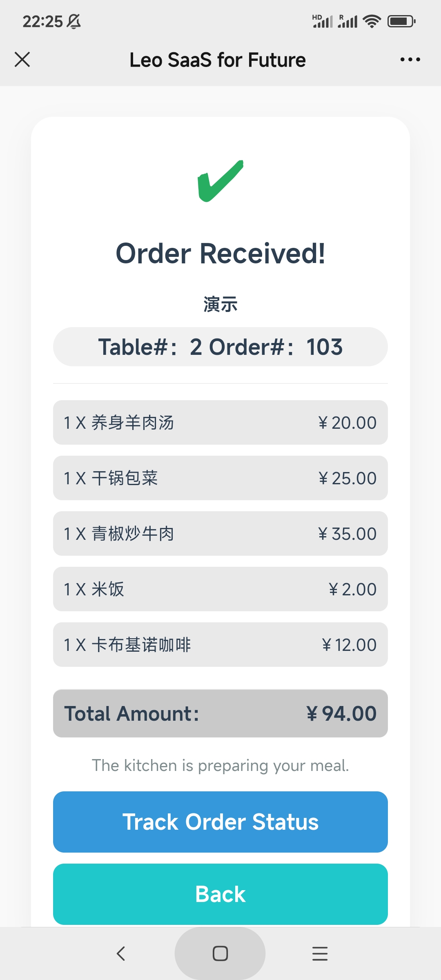Tap the Order Received heading

(220, 254)
